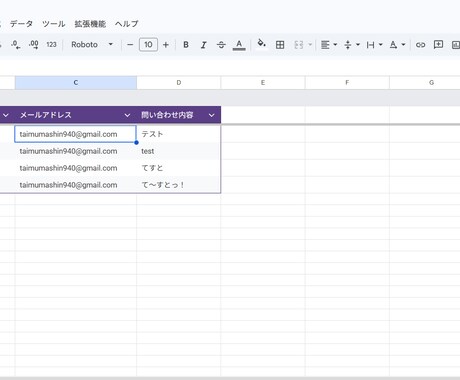Open the 123 number format menu
Screen dimensions: 460x380
pos(51,44)
